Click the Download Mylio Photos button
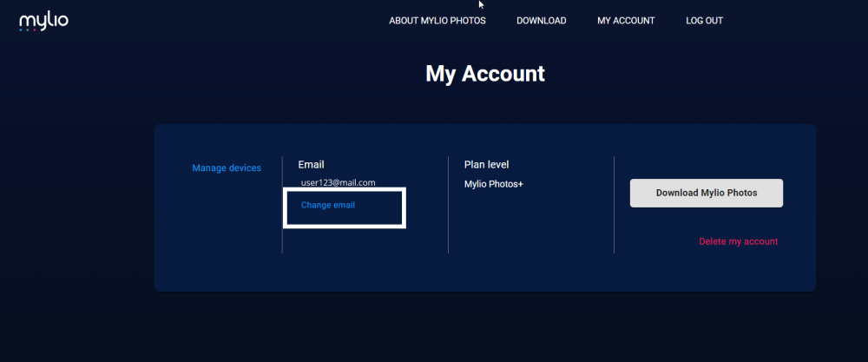The width and height of the screenshot is (868, 362). tap(707, 194)
